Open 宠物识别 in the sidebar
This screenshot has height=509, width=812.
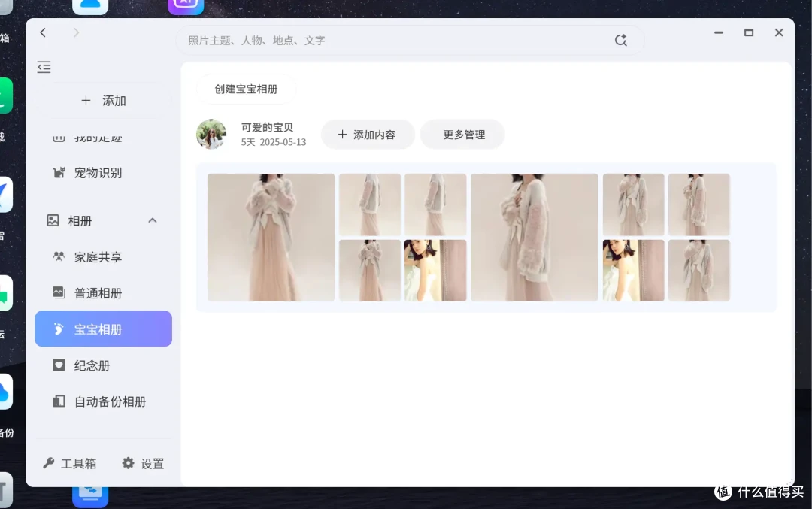103,172
